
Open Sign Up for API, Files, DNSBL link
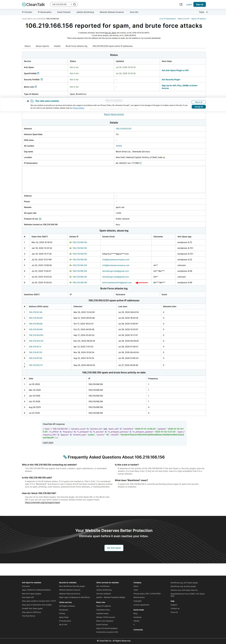[x=179, y=87]
